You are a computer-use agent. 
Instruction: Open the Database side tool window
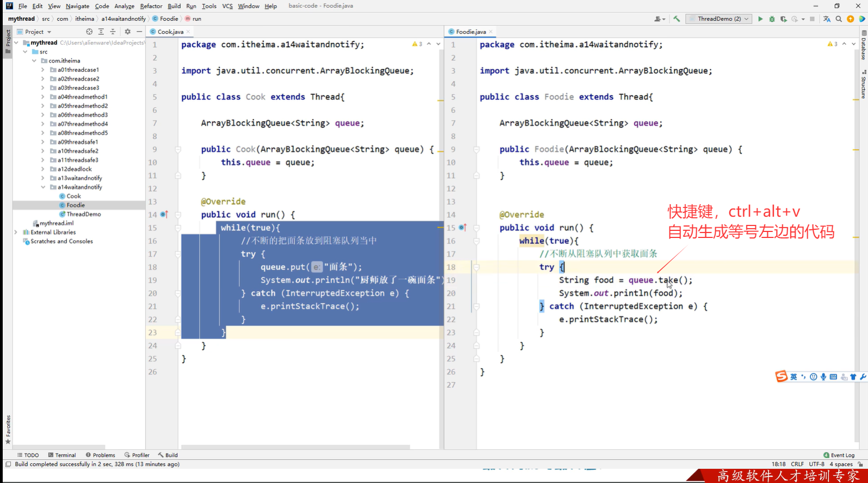pos(864,46)
